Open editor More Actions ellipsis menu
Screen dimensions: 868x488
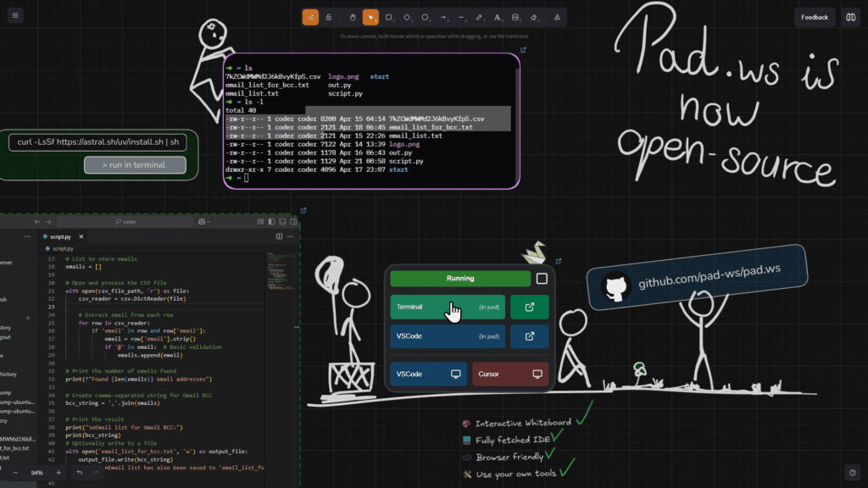291,236
